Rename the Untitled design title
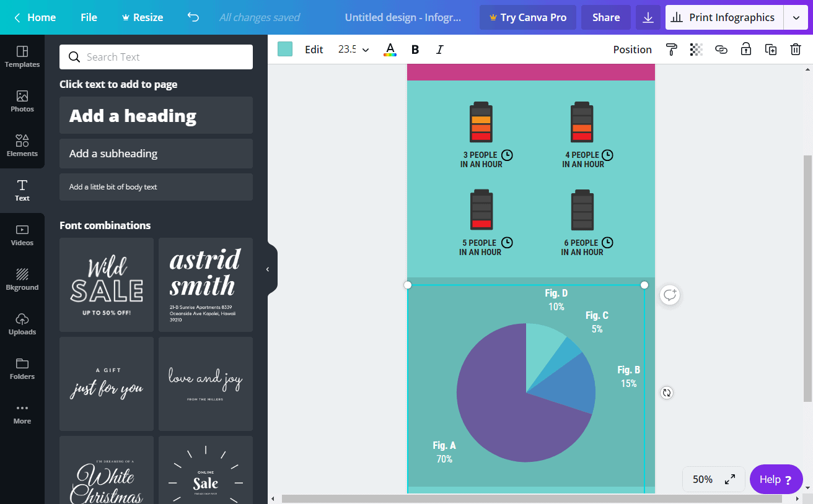 coord(403,17)
